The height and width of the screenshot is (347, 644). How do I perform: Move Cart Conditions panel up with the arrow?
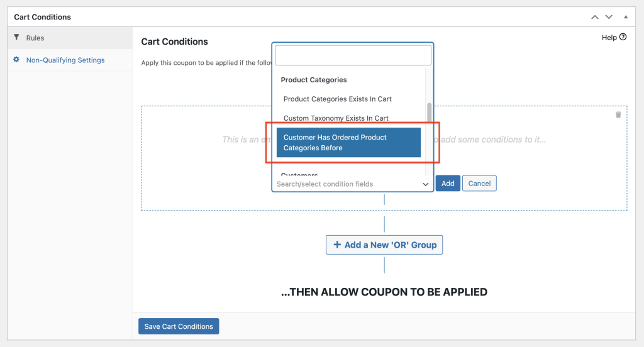click(595, 17)
